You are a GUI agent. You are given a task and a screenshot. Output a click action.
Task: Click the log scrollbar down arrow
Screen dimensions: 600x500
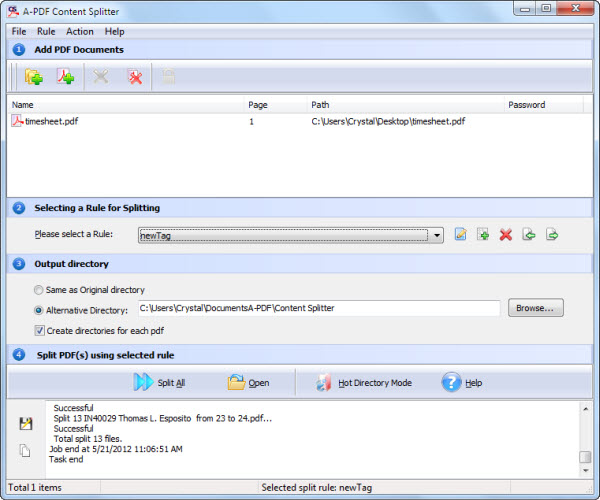pos(585,471)
